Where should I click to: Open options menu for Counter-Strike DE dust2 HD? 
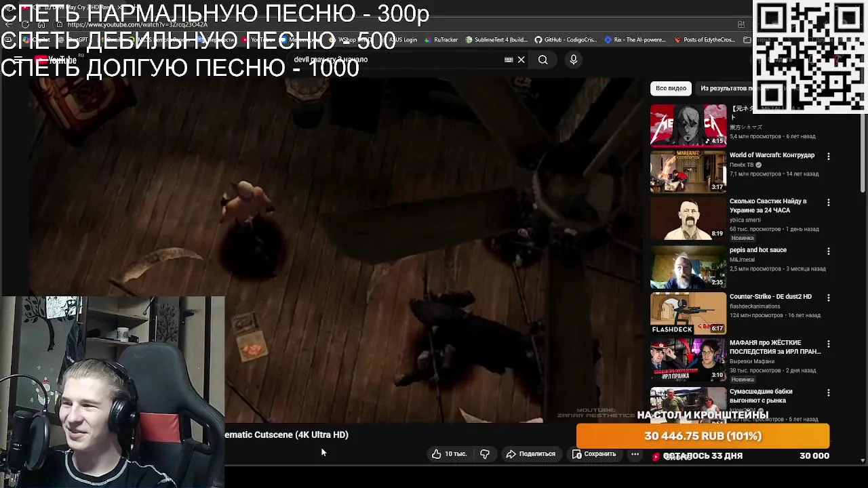(828, 297)
